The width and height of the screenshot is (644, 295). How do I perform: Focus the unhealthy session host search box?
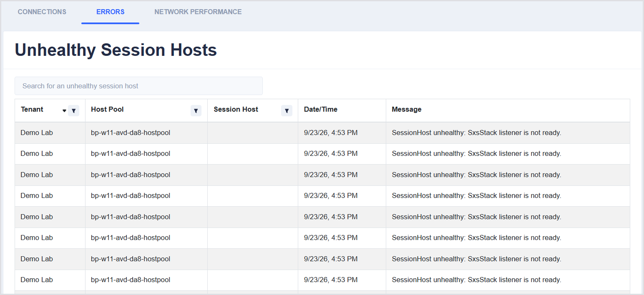click(x=138, y=86)
